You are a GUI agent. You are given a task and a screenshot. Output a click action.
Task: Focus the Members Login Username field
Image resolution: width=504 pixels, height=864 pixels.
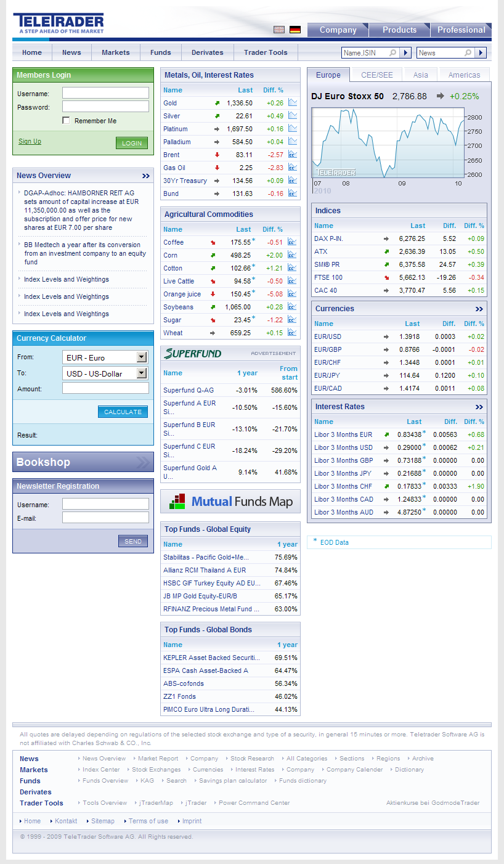click(x=105, y=93)
